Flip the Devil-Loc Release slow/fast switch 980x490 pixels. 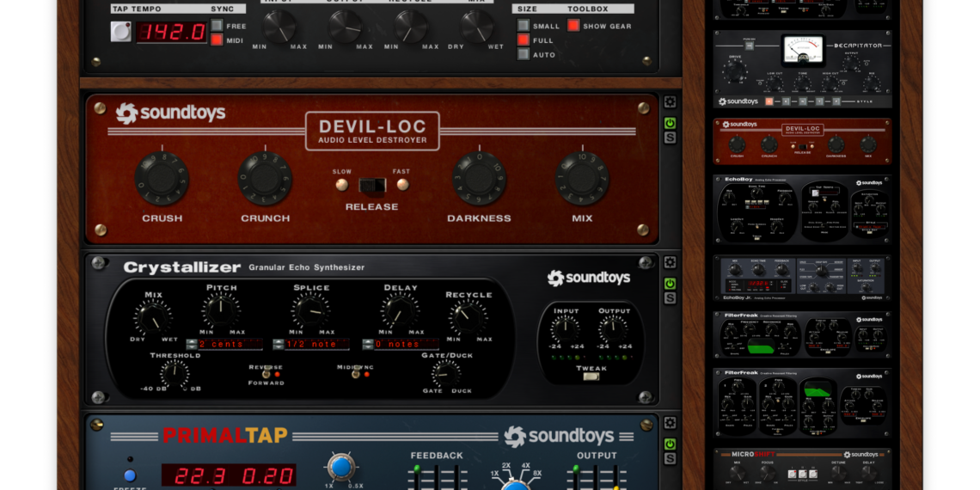coord(371,185)
